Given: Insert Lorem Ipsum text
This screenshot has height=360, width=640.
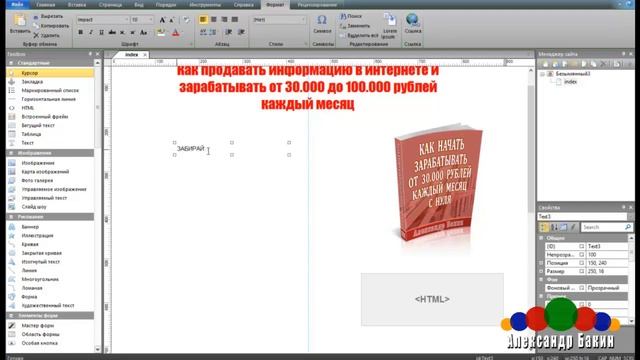Looking at the screenshot, I should coord(390,25).
